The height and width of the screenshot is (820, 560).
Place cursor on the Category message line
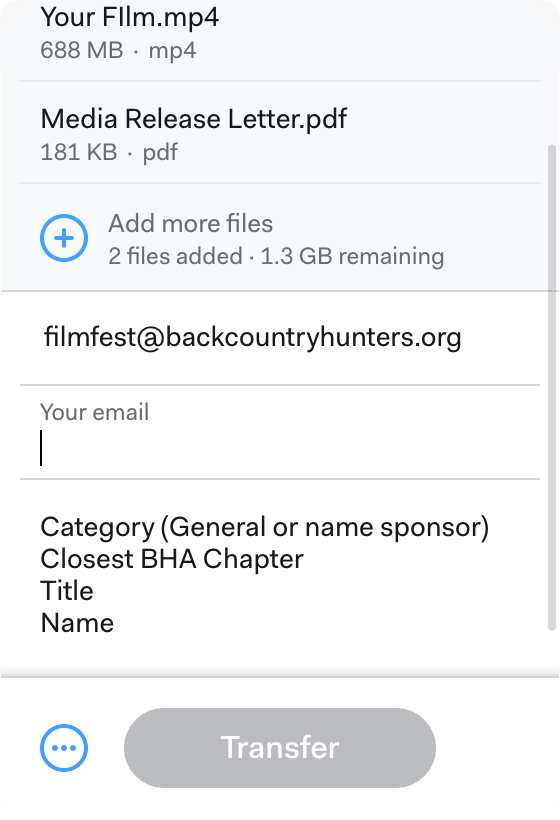click(265, 527)
